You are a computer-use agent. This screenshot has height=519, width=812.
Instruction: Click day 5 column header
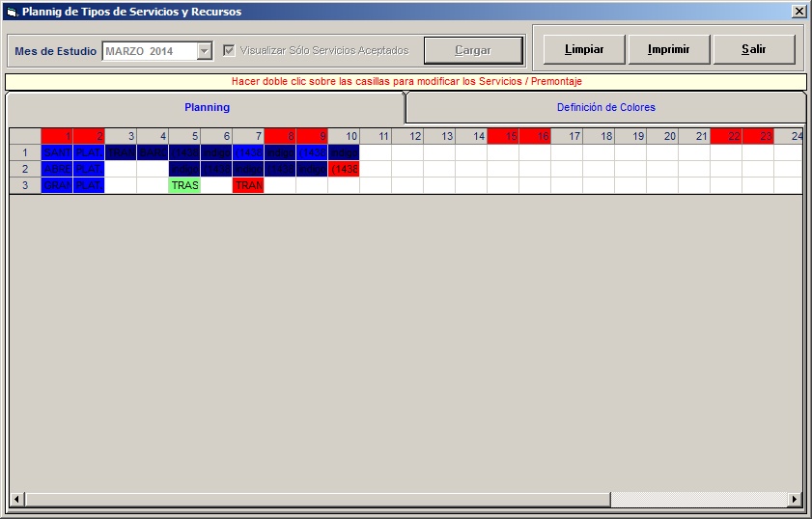[184, 136]
